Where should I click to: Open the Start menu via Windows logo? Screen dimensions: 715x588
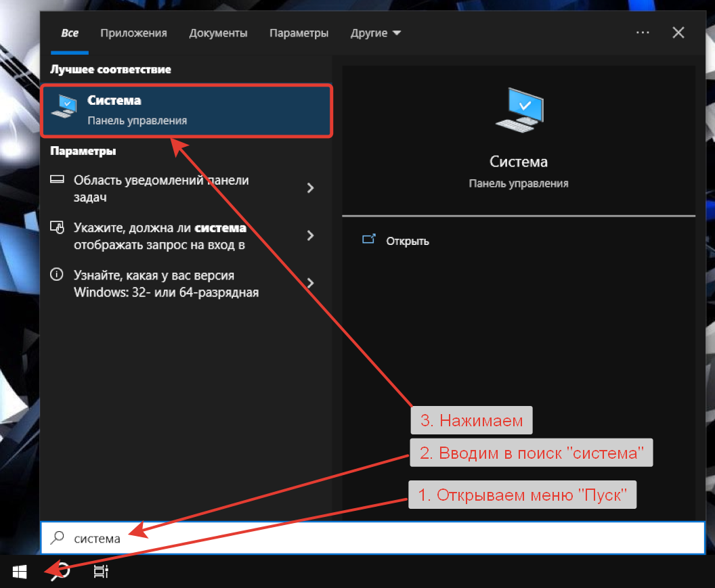click(x=19, y=572)
